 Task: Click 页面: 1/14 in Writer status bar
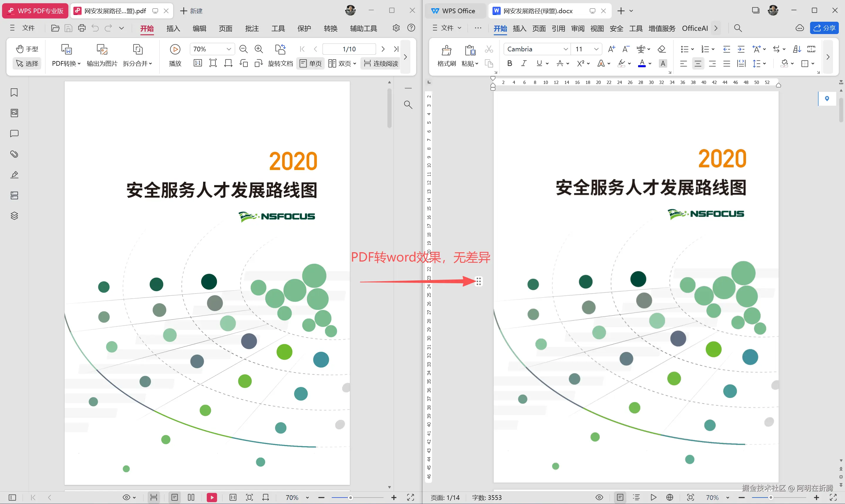[445, 498]
